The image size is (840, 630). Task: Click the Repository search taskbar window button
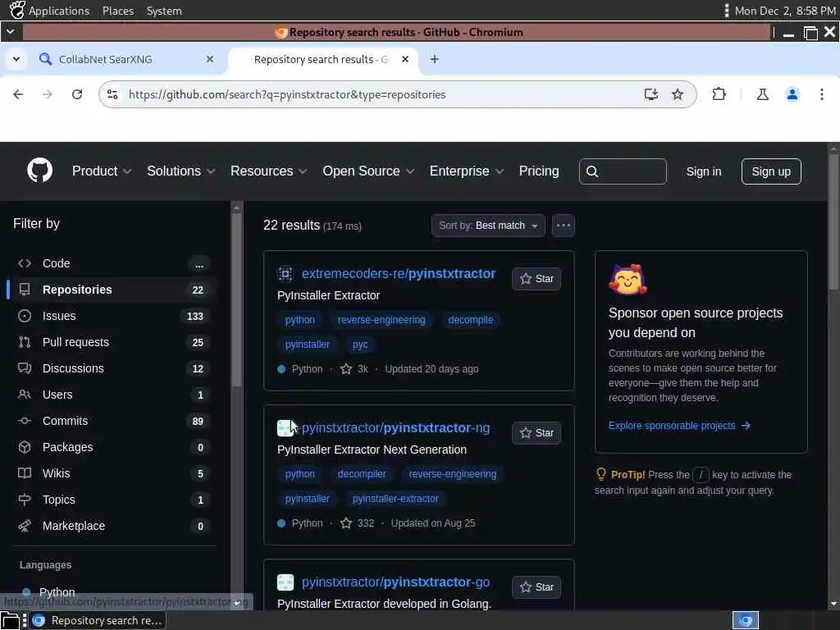coord(98,620)
